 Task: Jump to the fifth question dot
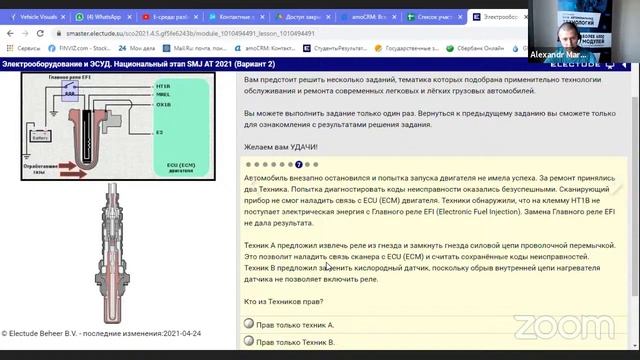[x=282, y=164]
